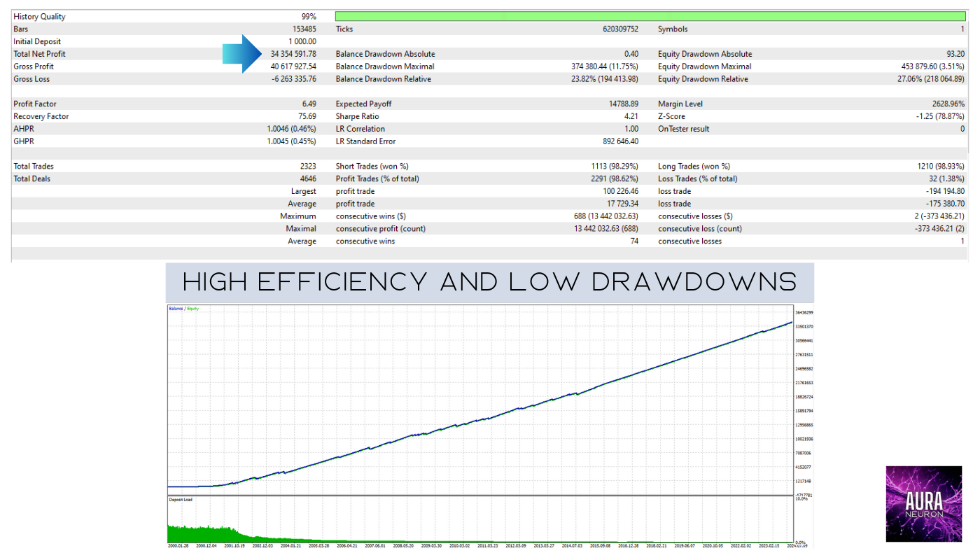Image resolution: width=980 pixels, height=560 pixels.
Task: Click the blue arrow pointing at net profit
Action: [241, 54]
